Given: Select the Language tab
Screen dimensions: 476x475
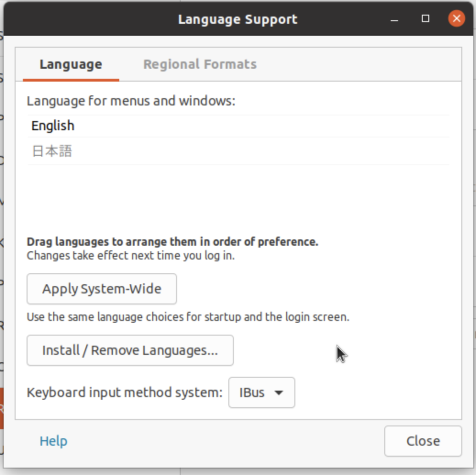Looking at the screenshot, I should pyautogui.click(x=71, y=64).
